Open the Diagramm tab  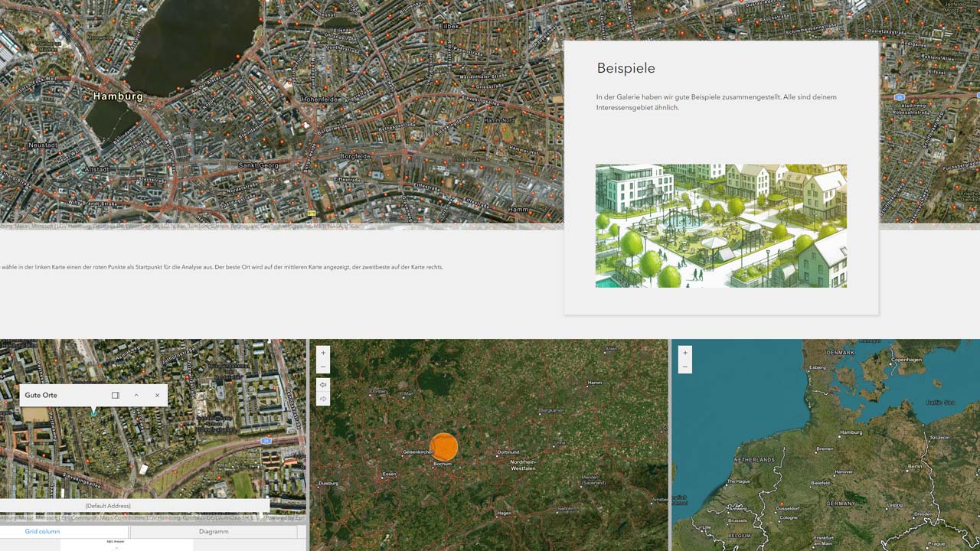point(214,531)
